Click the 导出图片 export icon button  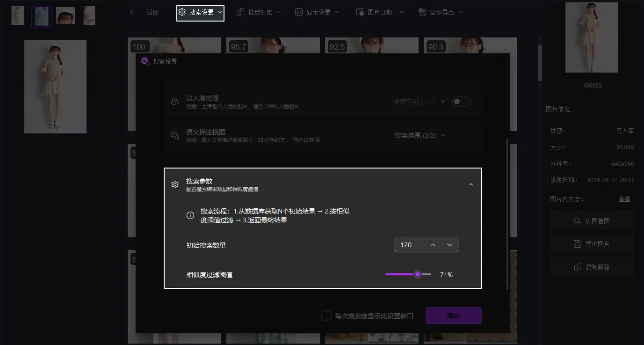577,243
